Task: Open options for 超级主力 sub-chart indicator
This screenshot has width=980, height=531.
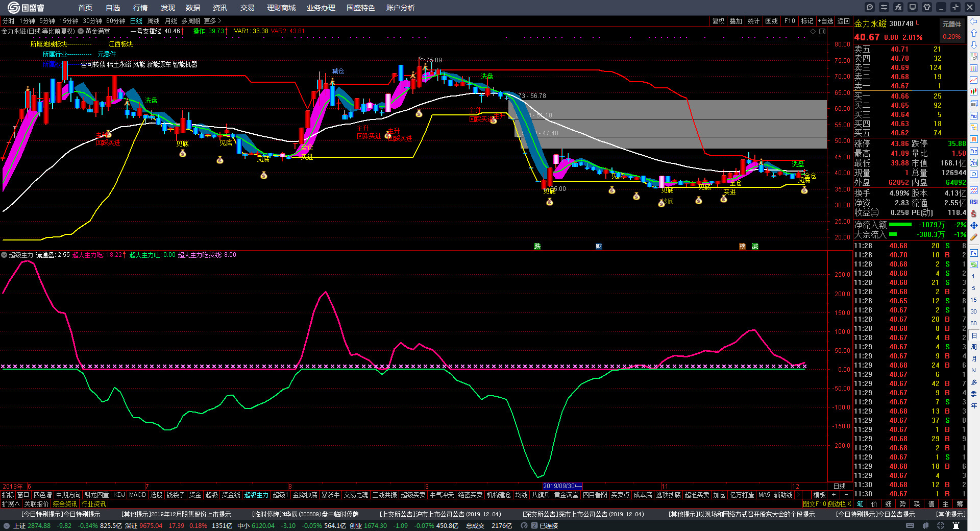Action: 4,255
